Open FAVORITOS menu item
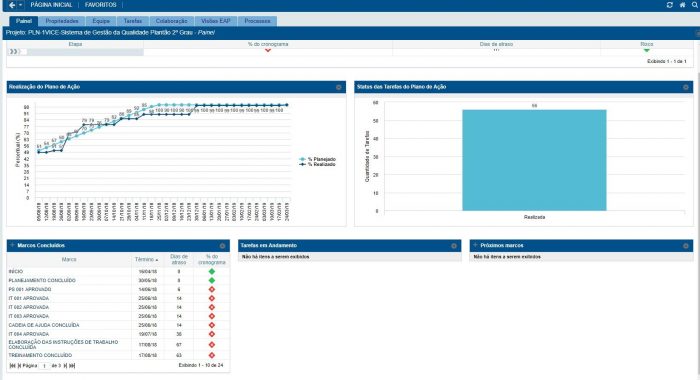Screen dimensions: 700x380 coord(100,5)
